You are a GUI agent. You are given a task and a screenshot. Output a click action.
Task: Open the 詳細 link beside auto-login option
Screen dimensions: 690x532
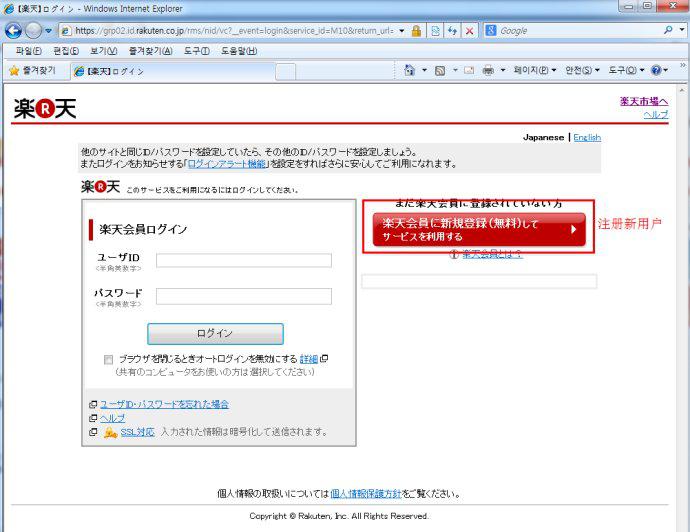point(308,359)
